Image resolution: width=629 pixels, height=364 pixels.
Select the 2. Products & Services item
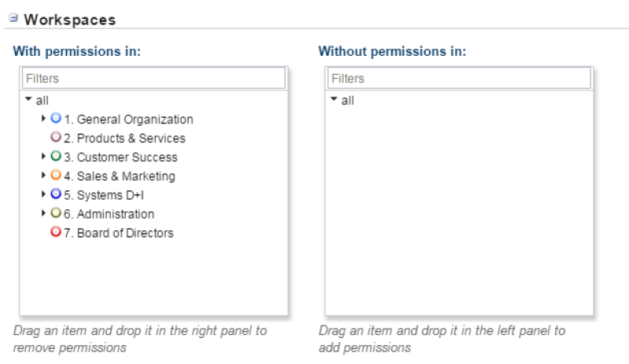point(125,138)
